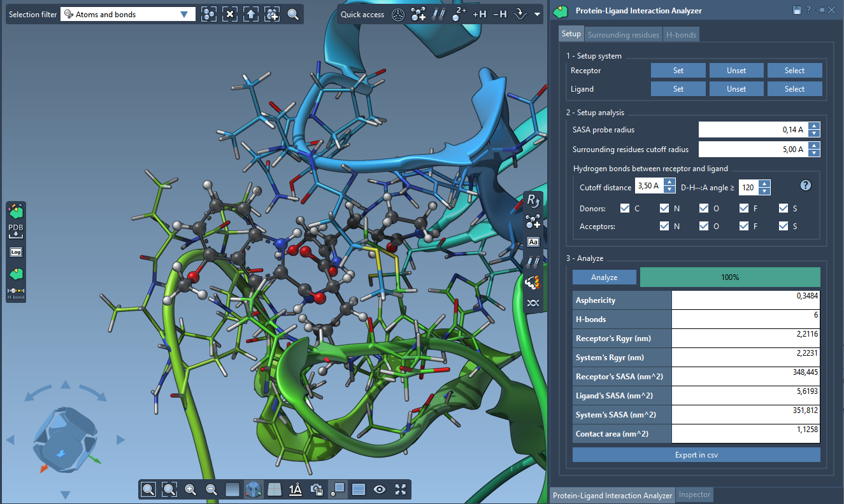Click the help question mark icon

[x=806, y=185]
